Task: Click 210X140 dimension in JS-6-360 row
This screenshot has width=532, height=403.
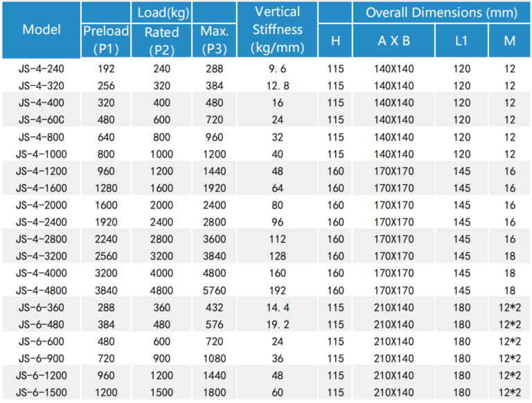Action: click(394, 307)
